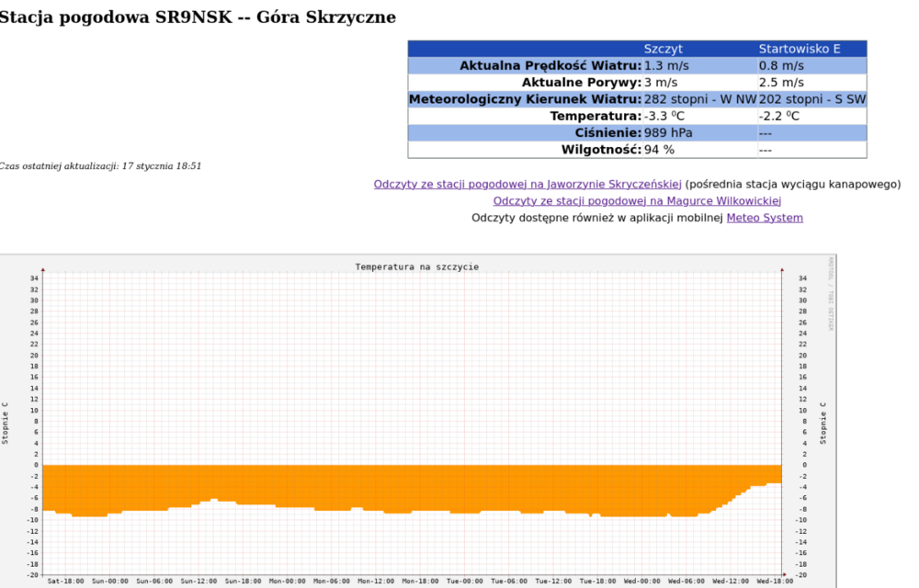Select the Startowisko E column header
Image resolution: width=919 pixels, height=588 pixels.
(799, 49)
